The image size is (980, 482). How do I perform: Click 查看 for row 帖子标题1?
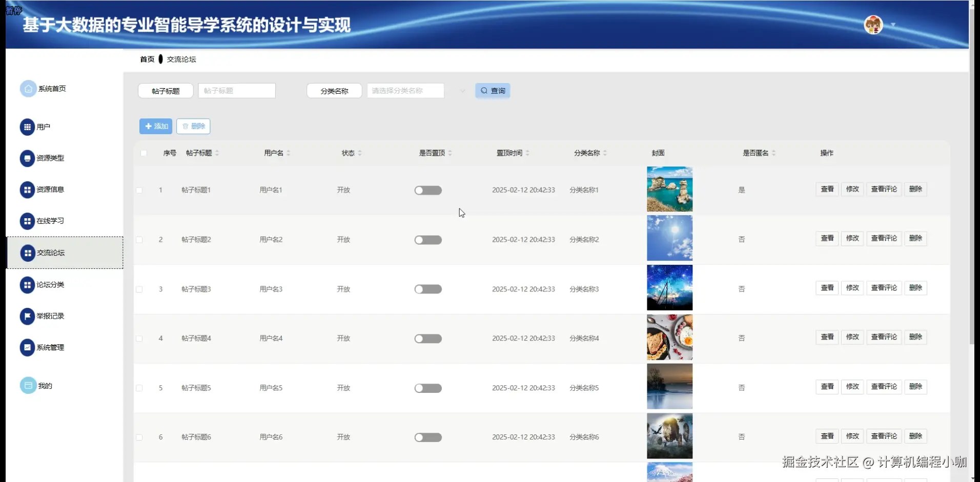pyautogui.click(x=827, y=189)
